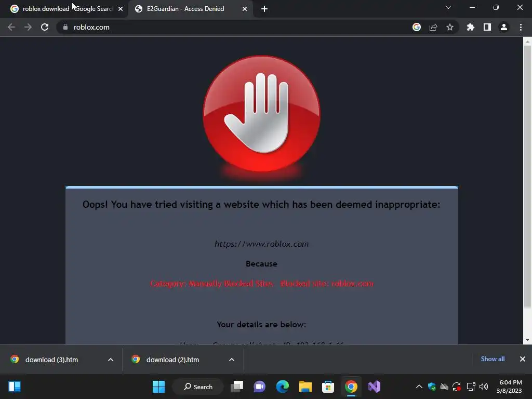Screen dimensions: 532x399
Task: Click scrollbar down arrow
Action: pos(527,340)
